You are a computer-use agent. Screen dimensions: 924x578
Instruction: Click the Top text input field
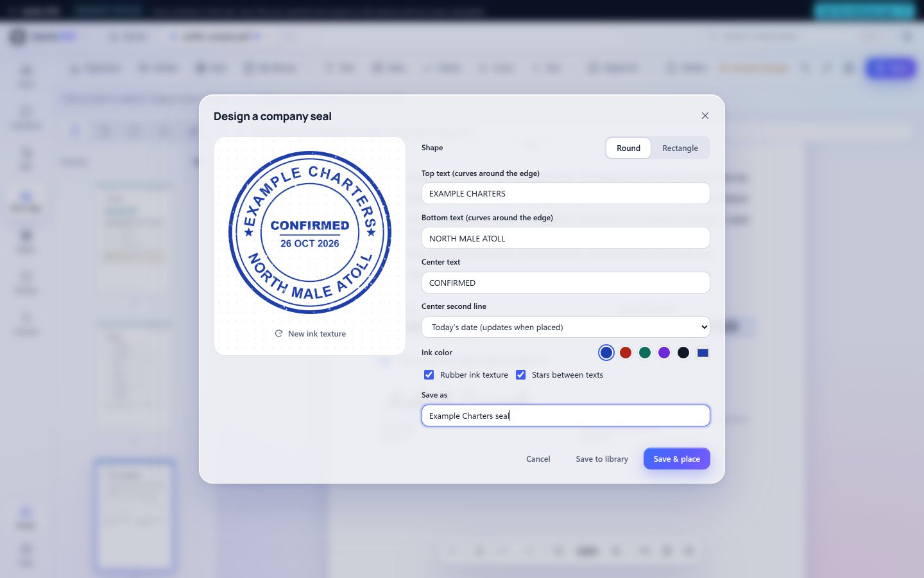click(x=565, y=193)
